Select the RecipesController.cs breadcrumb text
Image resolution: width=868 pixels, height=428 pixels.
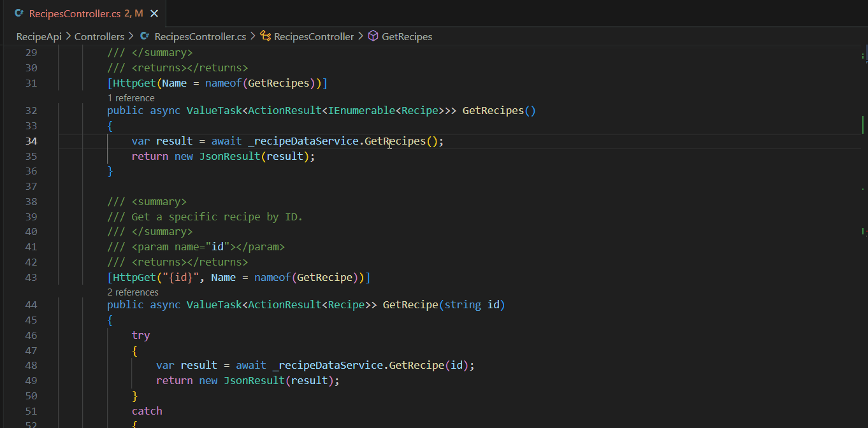[x=200, y=36]
